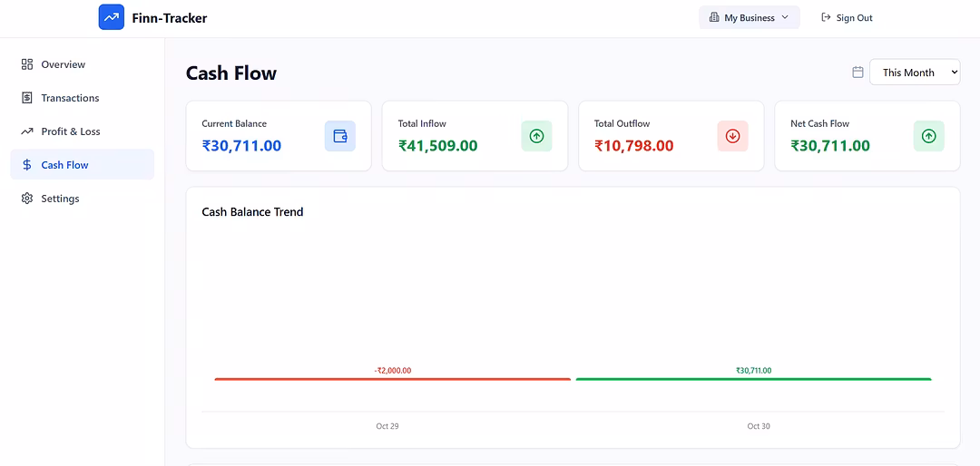Click the Finn-Tracker brand name
This screenshot has height=466, width=980.
click(170, 17)
